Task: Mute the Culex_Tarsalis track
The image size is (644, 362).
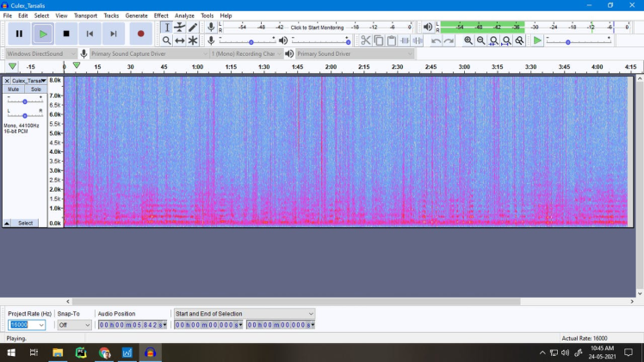Action: [14, 89]
